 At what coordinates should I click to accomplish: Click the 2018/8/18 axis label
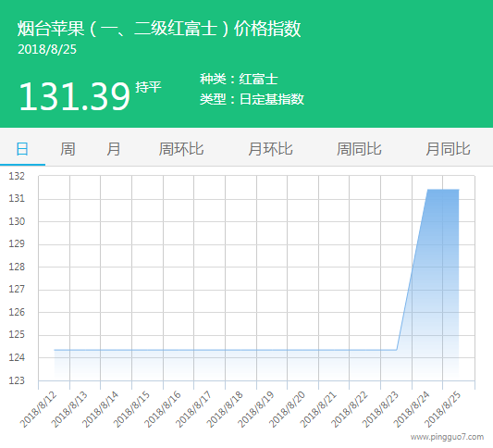tap(225, 409)
